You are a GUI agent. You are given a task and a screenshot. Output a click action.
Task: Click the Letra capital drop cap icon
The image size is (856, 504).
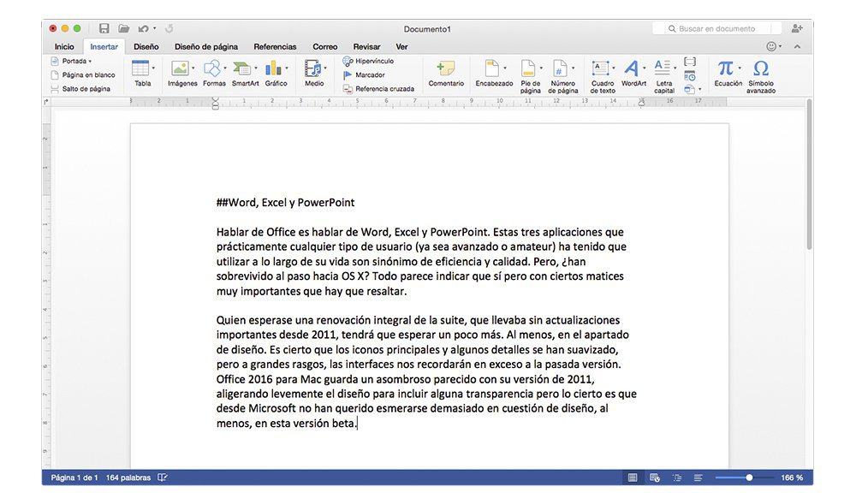click(663, 68)
